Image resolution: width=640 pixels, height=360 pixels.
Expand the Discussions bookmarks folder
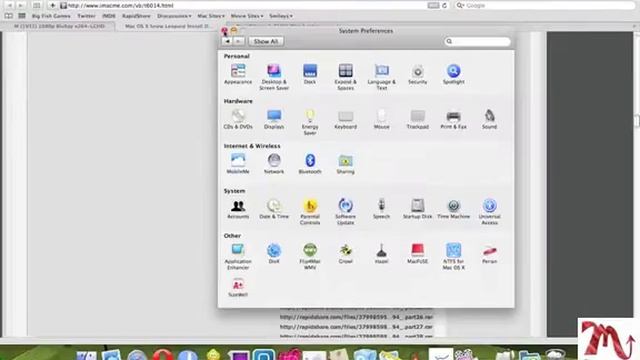[174, 16]
